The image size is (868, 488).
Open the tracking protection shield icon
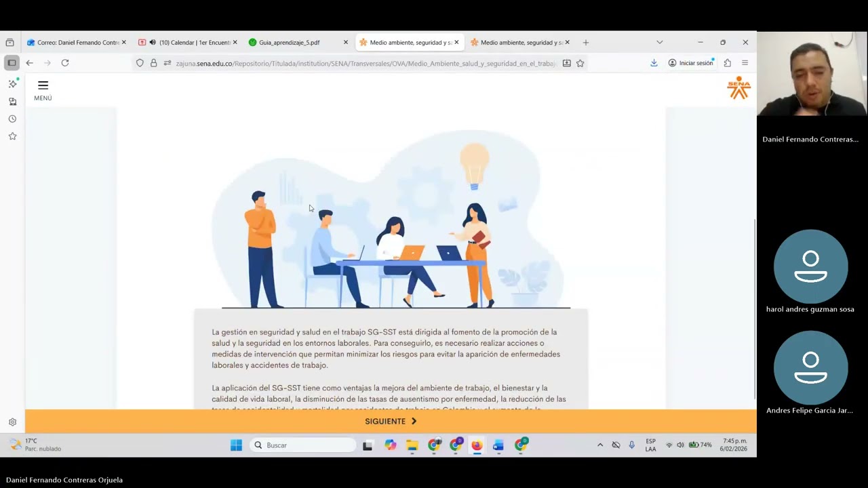(x=140, y=63)
